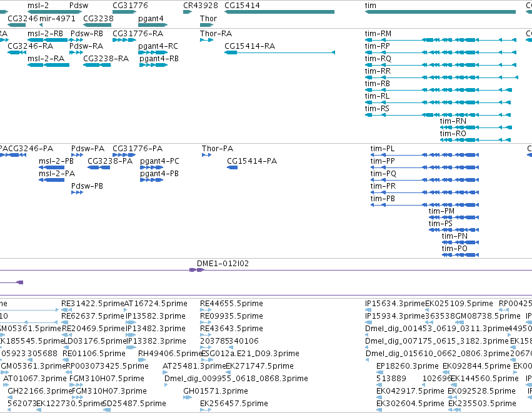Select the "msl-2-PA" protein label
Image resolution: width=532 pixels, height=413 pixels.
coord(57,173)
